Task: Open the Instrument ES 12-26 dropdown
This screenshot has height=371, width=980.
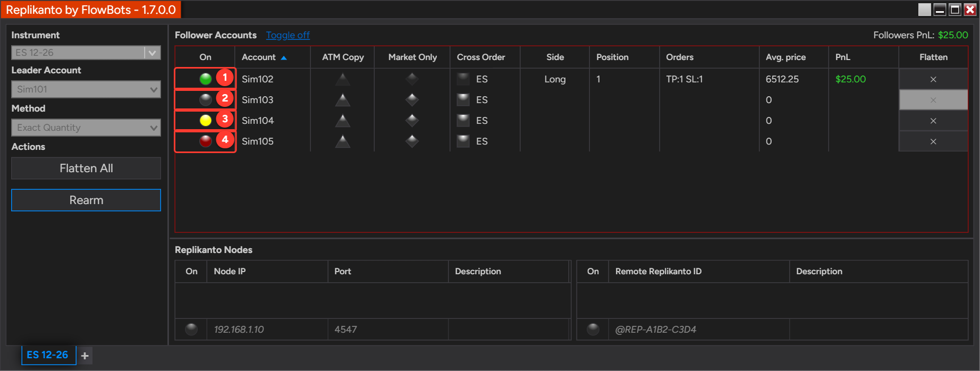Action: click(86, 53)
